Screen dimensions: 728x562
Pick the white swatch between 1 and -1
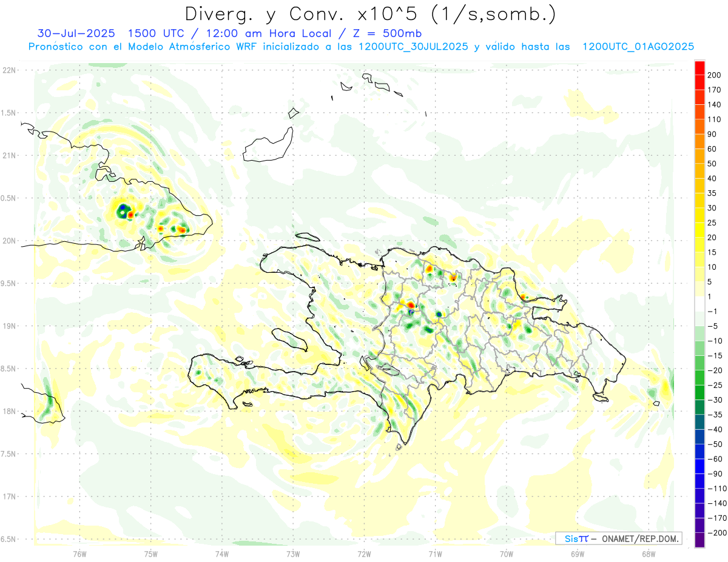tap(699, 304)
